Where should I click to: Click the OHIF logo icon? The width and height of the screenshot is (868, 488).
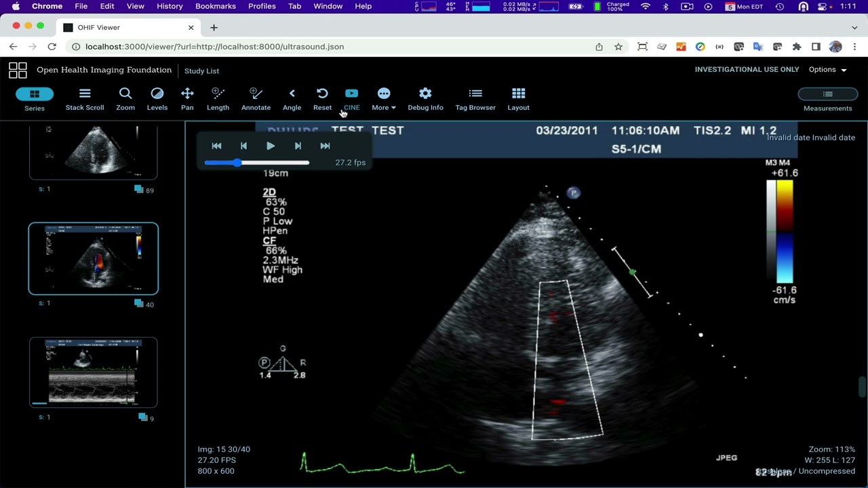point(18,70)
